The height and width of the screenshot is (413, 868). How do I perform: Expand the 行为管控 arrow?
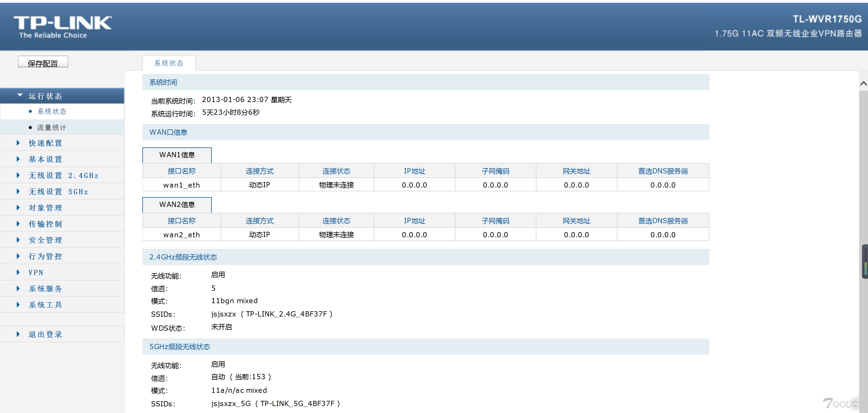coord(18,256)
